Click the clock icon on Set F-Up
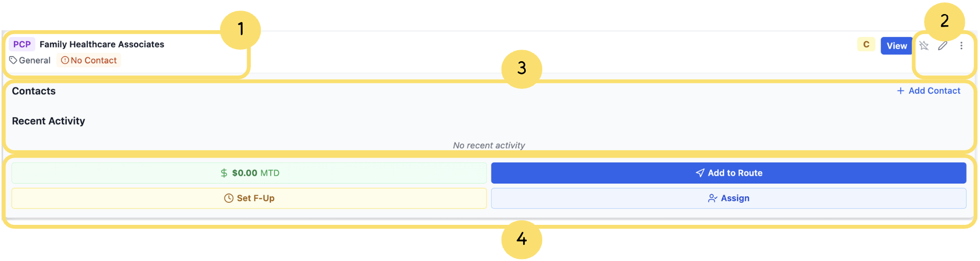The width and height of the screenshot is (980, 261). coord(229,198)
